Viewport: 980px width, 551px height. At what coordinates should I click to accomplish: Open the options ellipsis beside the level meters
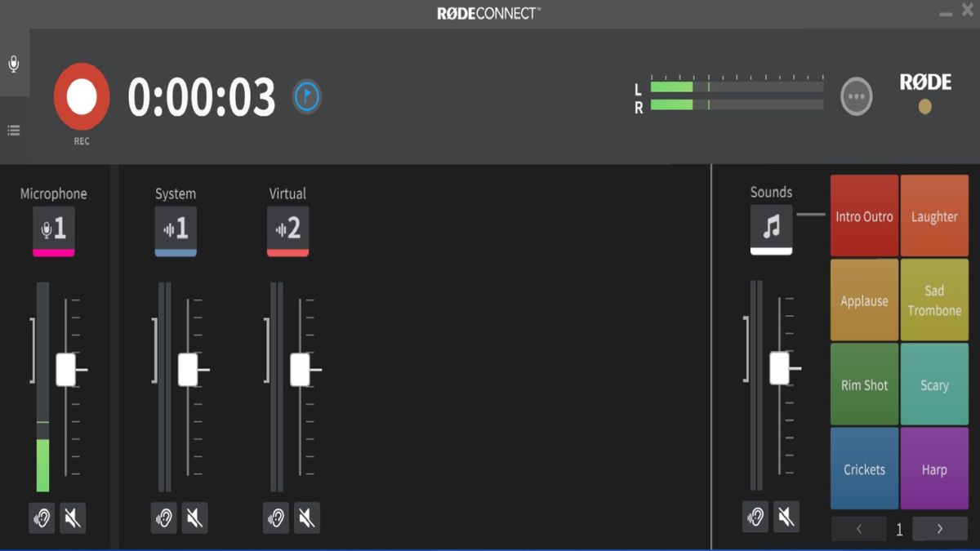[856, 96]
